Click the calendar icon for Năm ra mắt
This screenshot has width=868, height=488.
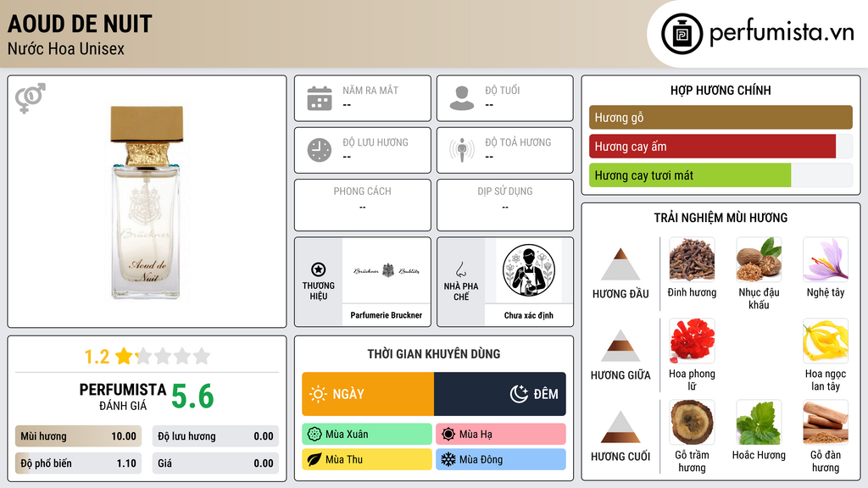click(320, 98)
